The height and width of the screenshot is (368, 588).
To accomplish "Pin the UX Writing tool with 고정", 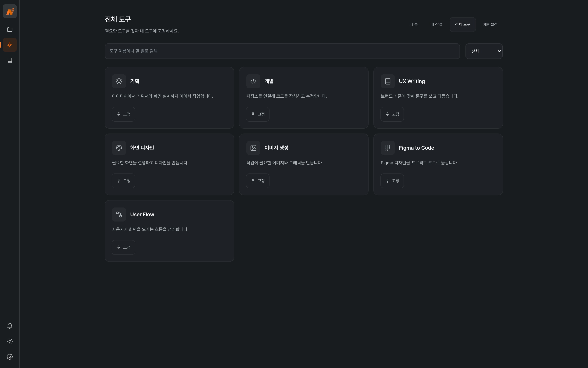I will click(x=392, y=114).
